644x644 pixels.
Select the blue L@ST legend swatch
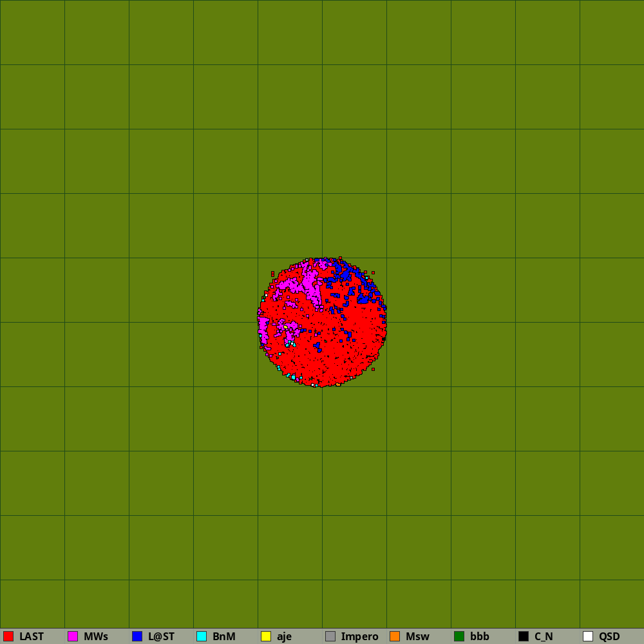(137, 636)
